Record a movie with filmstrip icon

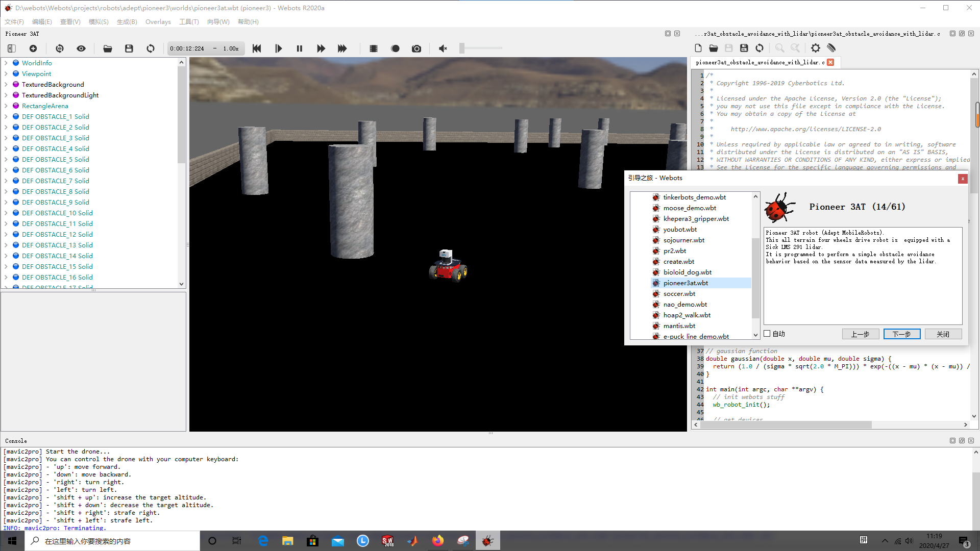(374, 48)
